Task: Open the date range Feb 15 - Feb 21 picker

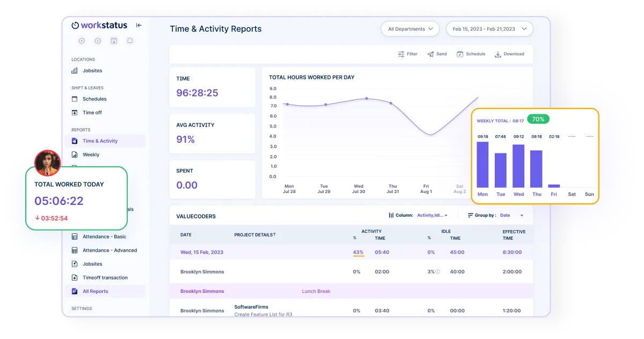Action: pos(489,29)
